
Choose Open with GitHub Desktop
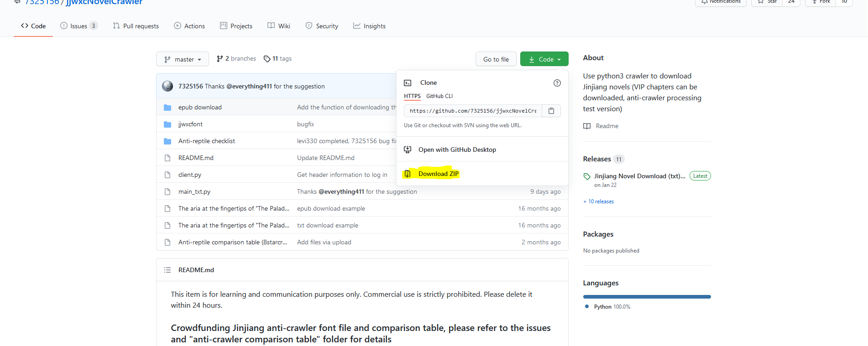457,150
